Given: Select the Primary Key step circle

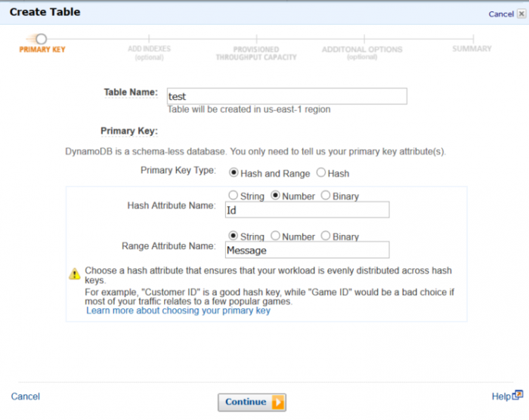Looking at the screenshot, I should [x=41, y=39].
